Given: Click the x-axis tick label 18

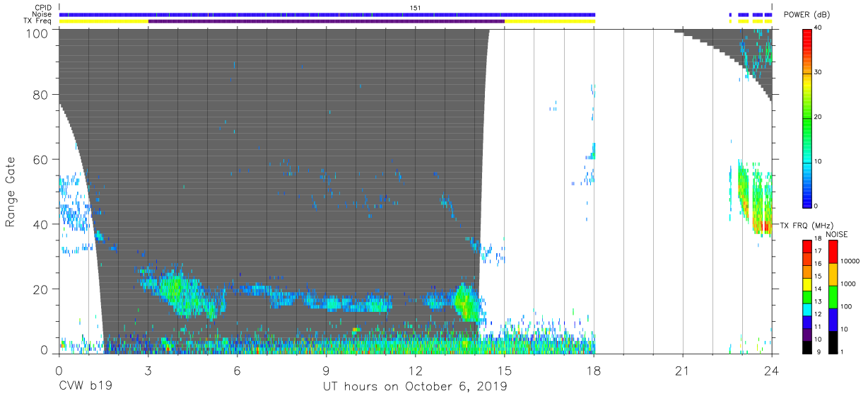Looking at the screenshot, I should coord(594,370).
